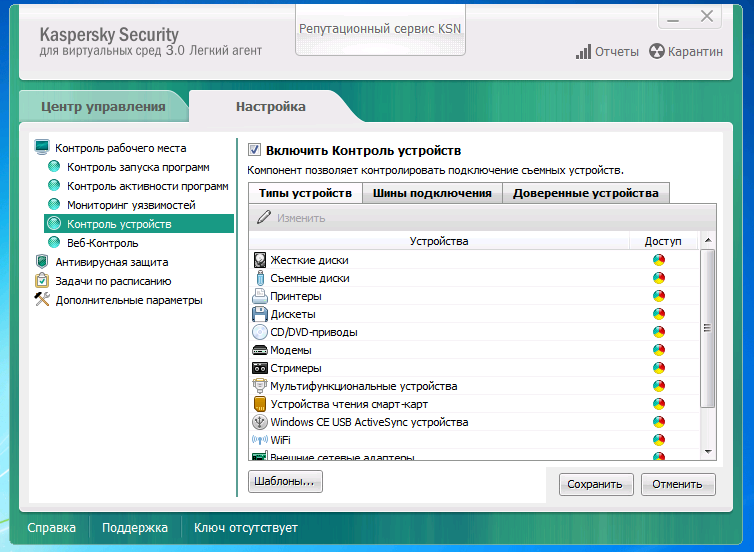This screenshot has height=552, width=754.
Task: Select Контроль устройств in the tree
Action: click(139, 224)
